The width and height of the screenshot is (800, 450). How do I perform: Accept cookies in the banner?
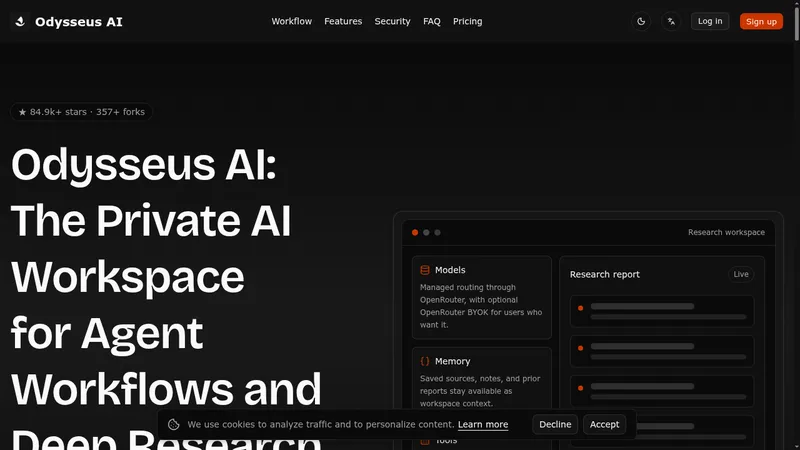point(604,424)
